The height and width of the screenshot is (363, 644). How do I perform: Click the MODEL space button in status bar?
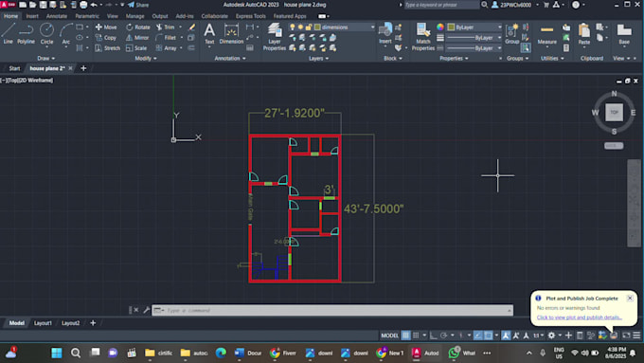click(389, 336)
